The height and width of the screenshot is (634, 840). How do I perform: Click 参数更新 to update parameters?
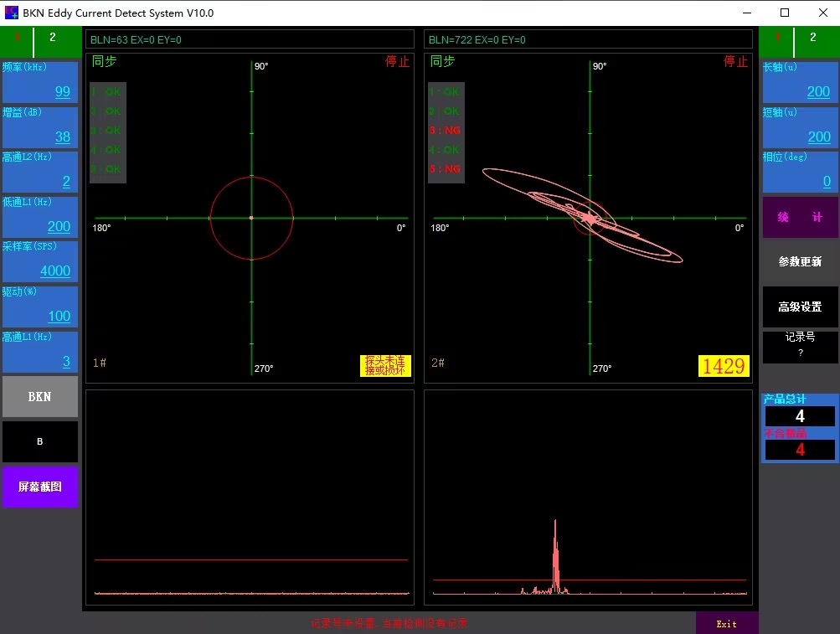pyautogui.click(x=800, y=262)
